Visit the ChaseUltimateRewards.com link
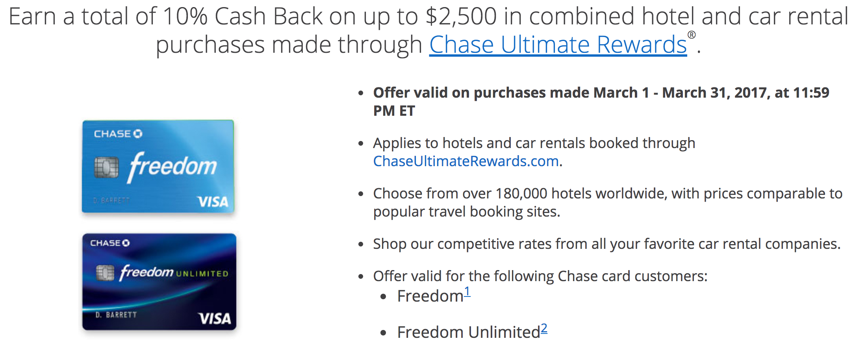 (466, 161)
